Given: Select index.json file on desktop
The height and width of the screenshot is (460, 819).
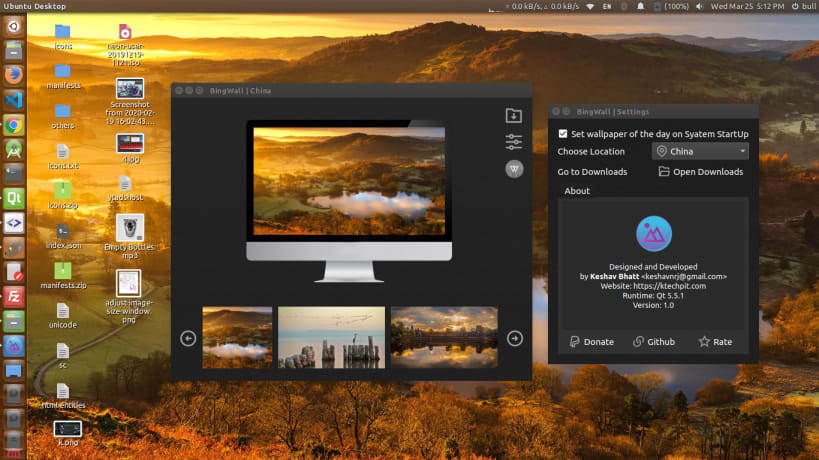Looking at the screenshot, I should (63, 235).
